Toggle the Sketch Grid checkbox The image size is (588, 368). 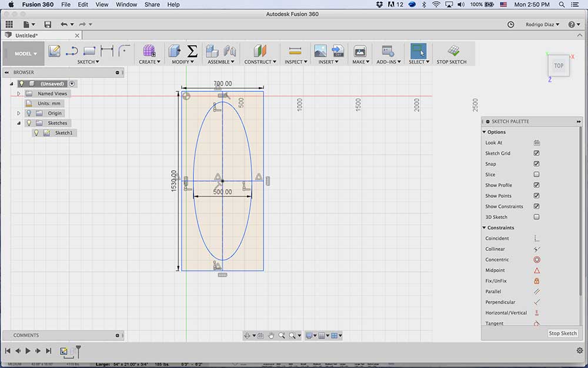point(537,153)
